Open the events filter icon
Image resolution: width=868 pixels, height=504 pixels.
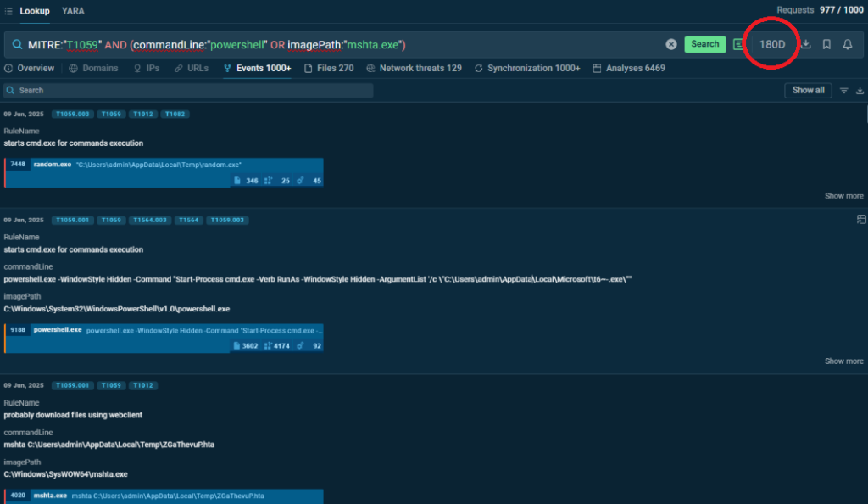click(843, 90)
